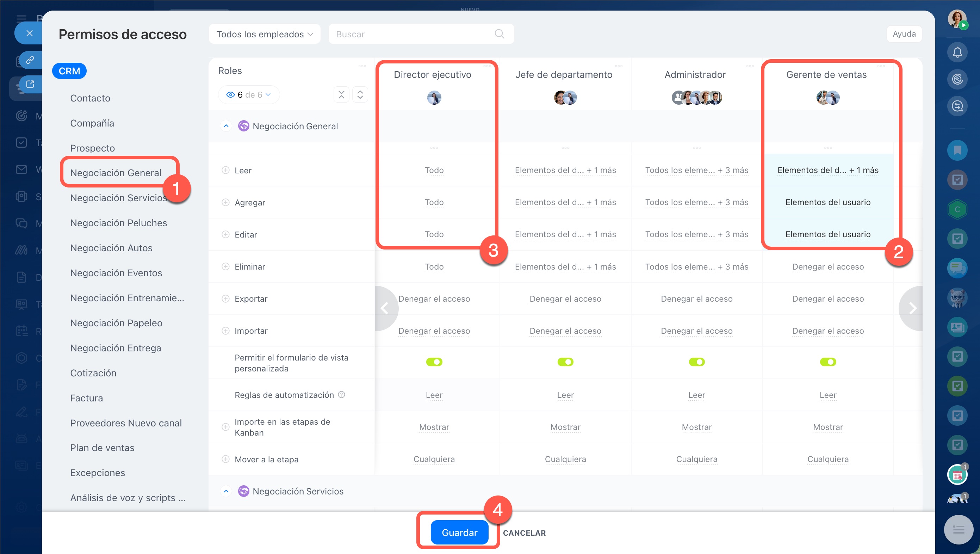Click the Ayuda button
The width and height of the screenshot is (980, 554).
pyautogui.click(x=904, y=34)
